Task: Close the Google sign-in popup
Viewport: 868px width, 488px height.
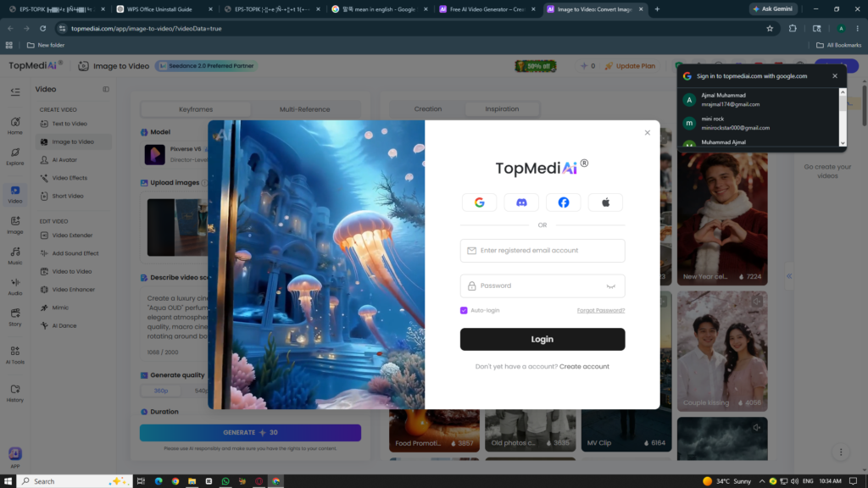Action: click(835, 75)
